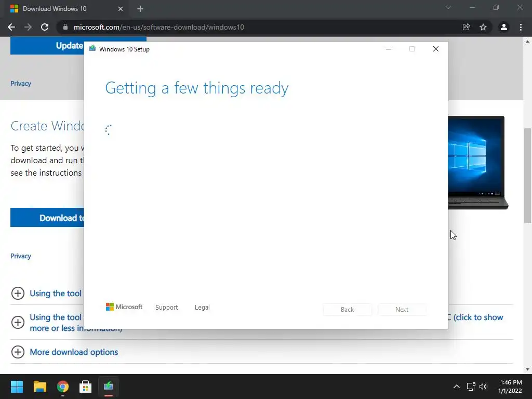Viewport: 532px width, 399px height.
Task: Open the volume speaker tray icon
Action: click(483, 387)
